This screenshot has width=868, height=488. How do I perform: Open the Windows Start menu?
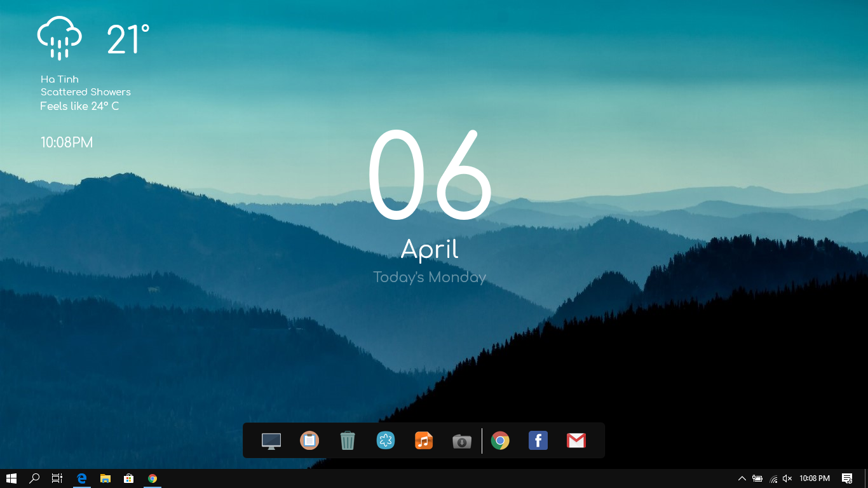click(x=11, y=478)
